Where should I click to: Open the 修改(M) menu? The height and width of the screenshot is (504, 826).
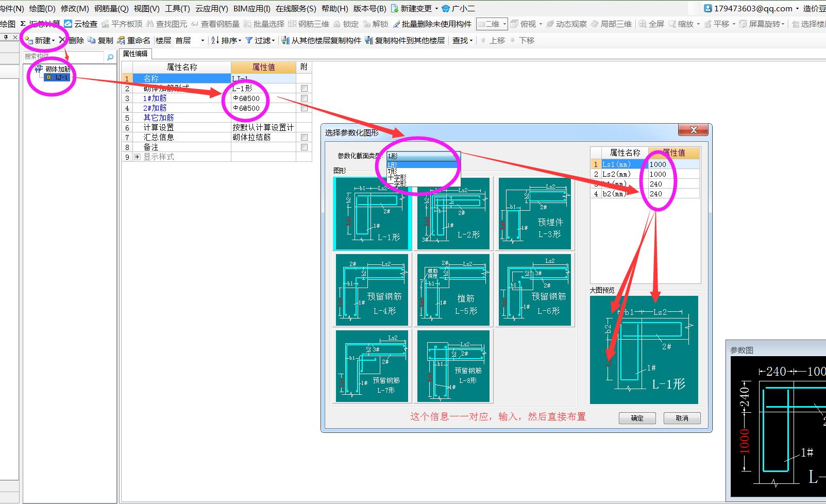(x=75, y=8)
